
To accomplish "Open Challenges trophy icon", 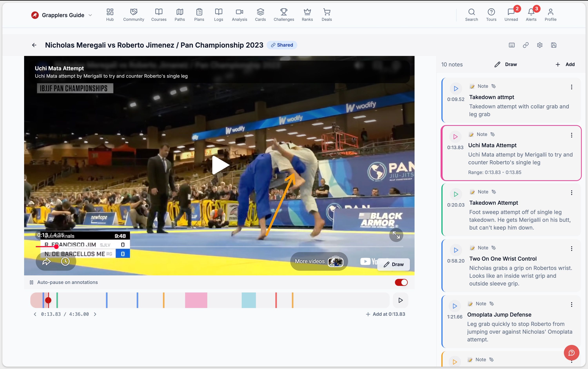I will click(284, 15).
